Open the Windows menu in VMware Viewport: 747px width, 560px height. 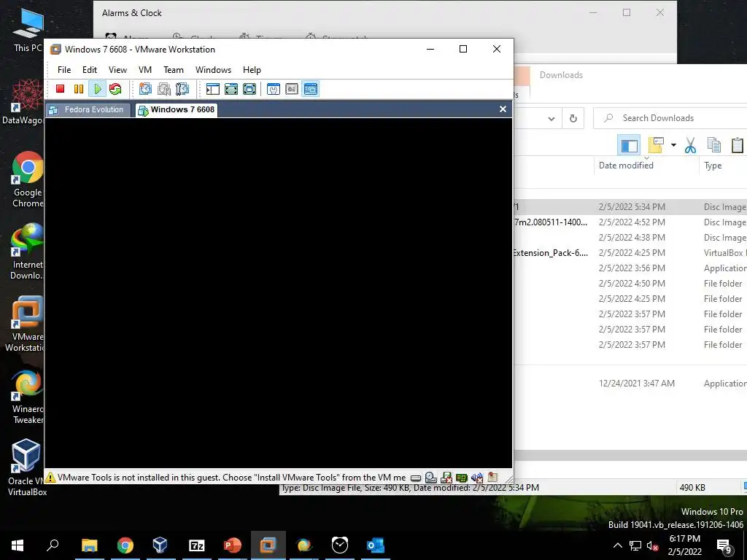tap(214, 70)
